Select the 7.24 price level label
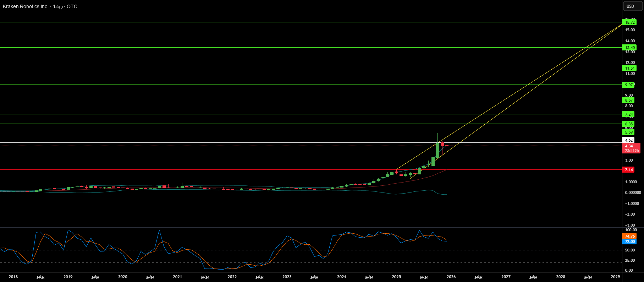 [629, 114]
